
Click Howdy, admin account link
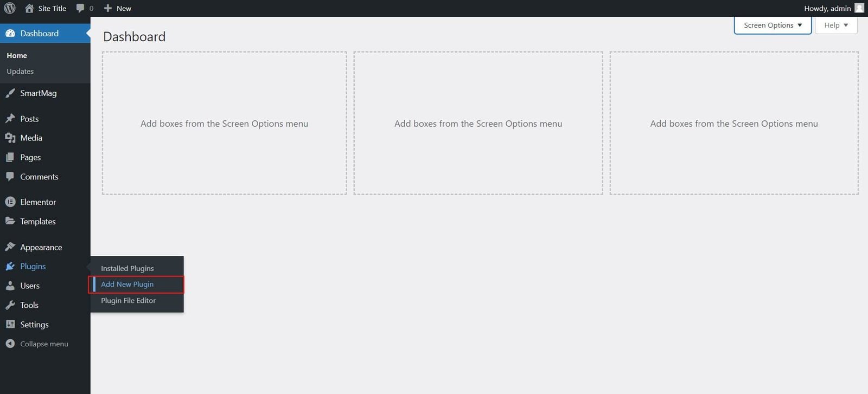(827, 8)
